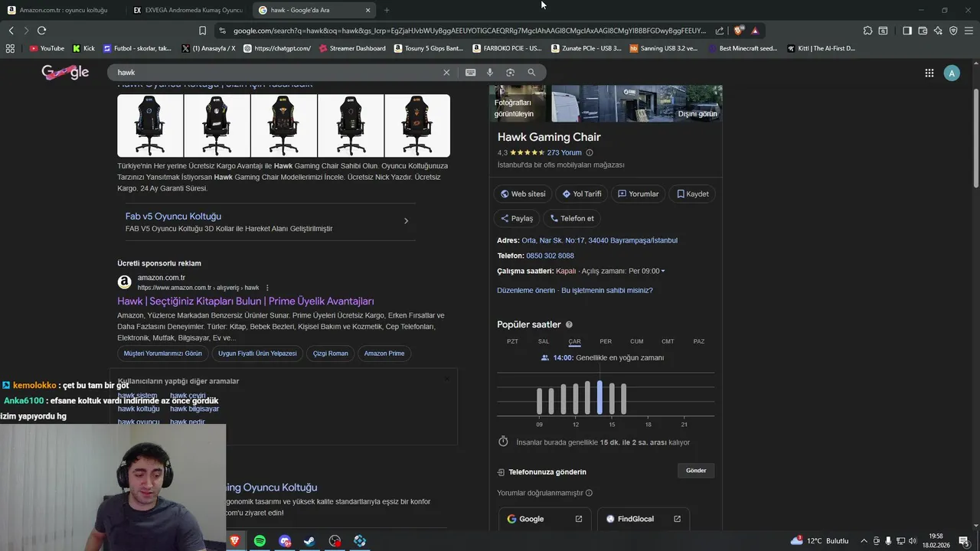This screenshot has height=551, width=980.
Task: Open the Kick bookmark
Action: pyautogui.click(x=83, y=48)
